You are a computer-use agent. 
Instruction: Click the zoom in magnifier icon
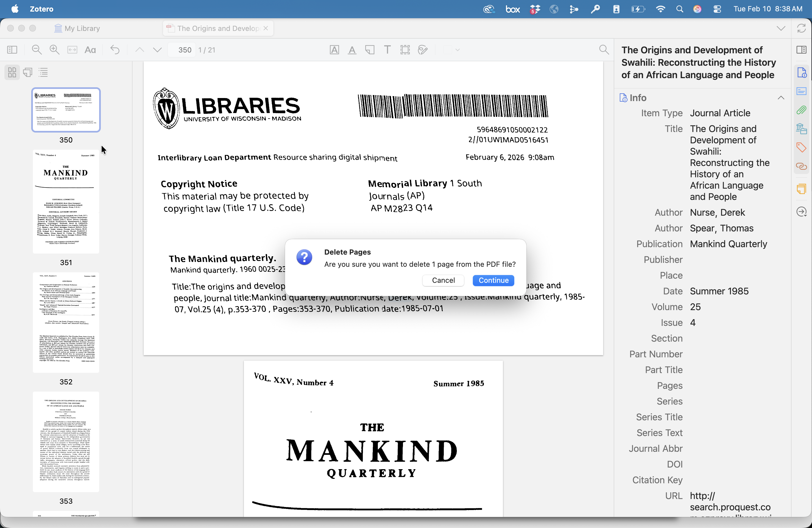54,50
